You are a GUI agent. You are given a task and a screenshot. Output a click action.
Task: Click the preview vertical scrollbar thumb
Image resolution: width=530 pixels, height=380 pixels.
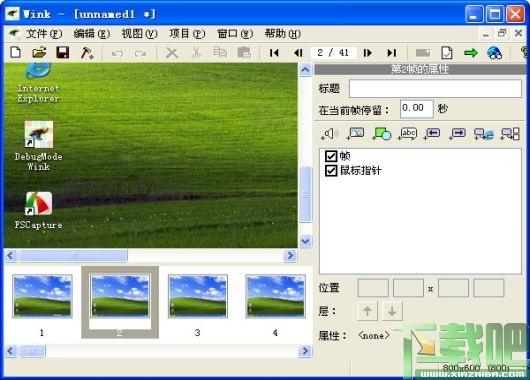click(x=305, y=195)
